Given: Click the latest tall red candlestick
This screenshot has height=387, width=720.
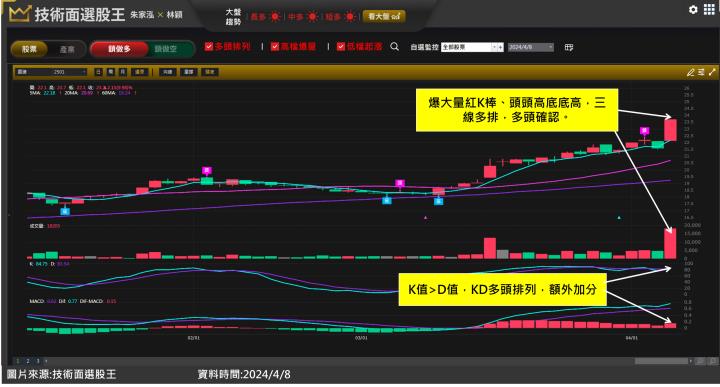Looking at the screenshot, I should point(670,130).
